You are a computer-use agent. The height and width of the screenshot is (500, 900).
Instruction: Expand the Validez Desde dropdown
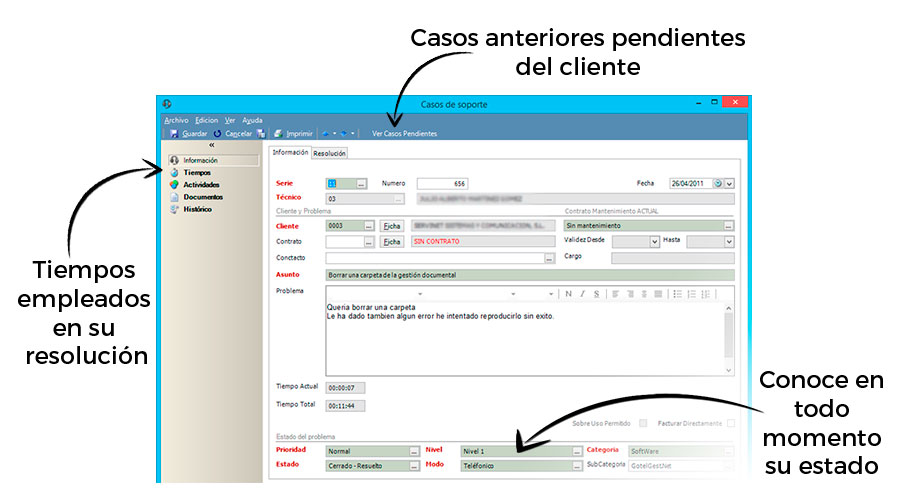coord(655,241)
